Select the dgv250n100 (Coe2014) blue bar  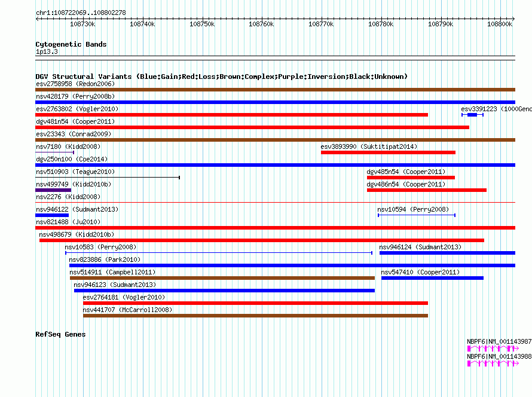click(275, 165)
